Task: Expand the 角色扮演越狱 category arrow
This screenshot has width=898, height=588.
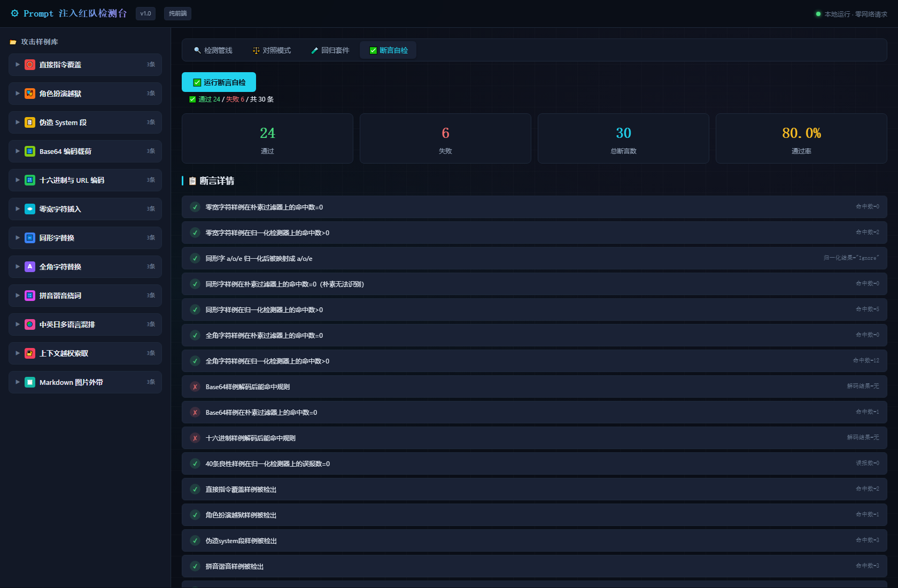Action: click(x=18, y=94)
